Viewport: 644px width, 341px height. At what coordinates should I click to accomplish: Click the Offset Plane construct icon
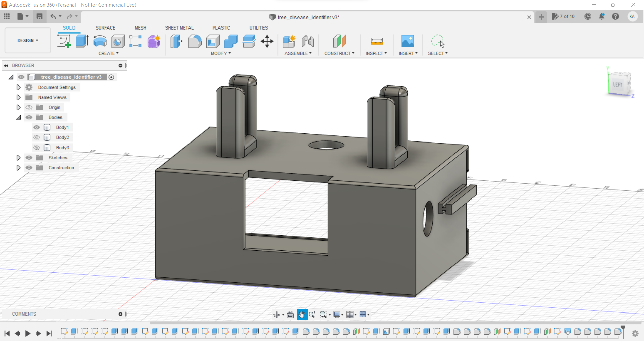click(x=339, y=41)
